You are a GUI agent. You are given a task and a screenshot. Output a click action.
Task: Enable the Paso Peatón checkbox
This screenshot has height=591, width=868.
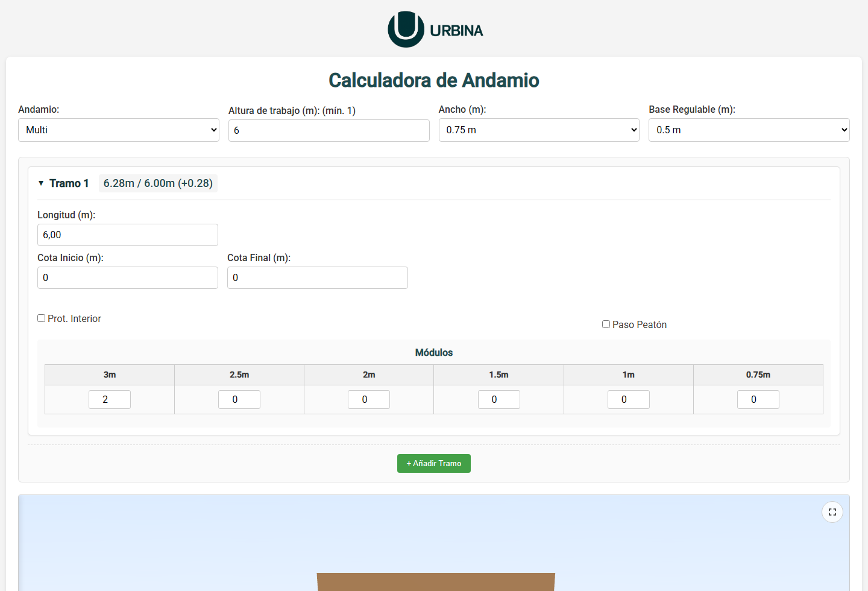coord(606,324)
